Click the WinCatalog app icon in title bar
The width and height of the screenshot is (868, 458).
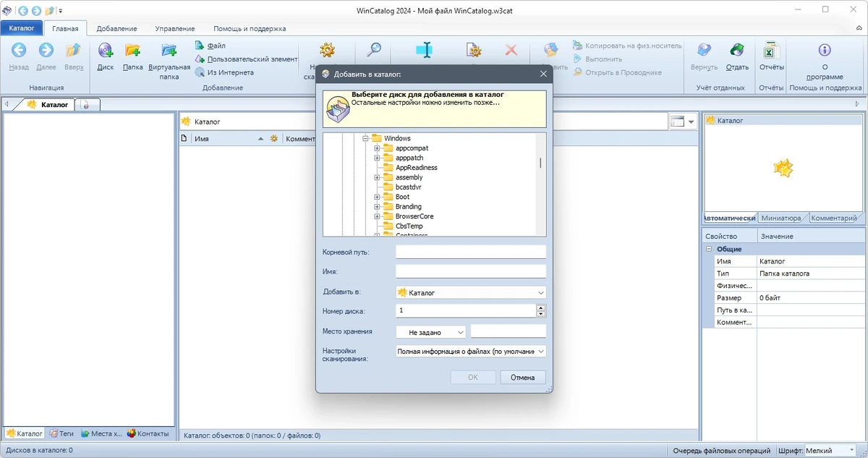7,11
